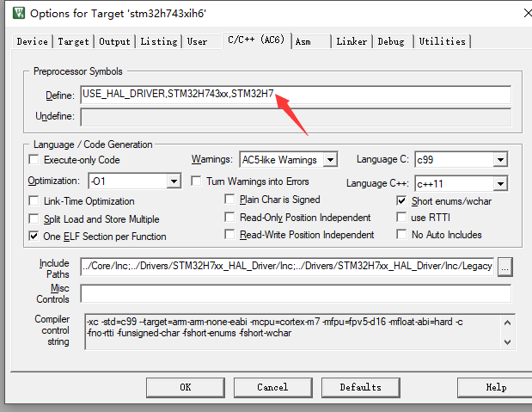Open Include Paths browse button
The width and height of the screenshot is (532, 412).
(504, 267)
